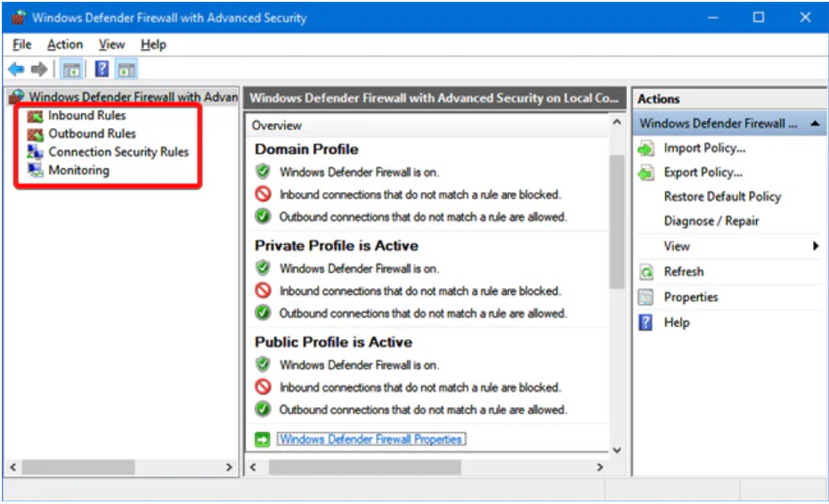Image resolution: width=829 pixels, height=504 pixels.
Task: Select Inbound Rules in the tree
Action: tap(86, 115)
